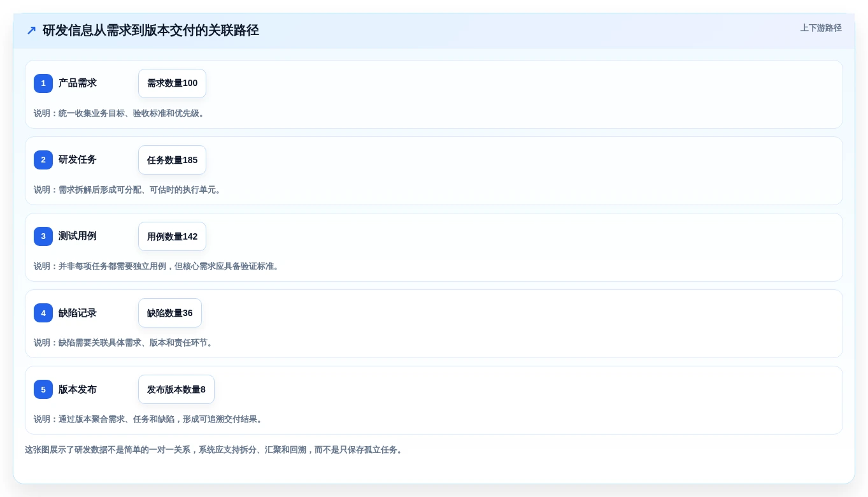Select the 用例数量142 chip
The height and width of the screenshot is (497, 868).
(x=172, y=236)
